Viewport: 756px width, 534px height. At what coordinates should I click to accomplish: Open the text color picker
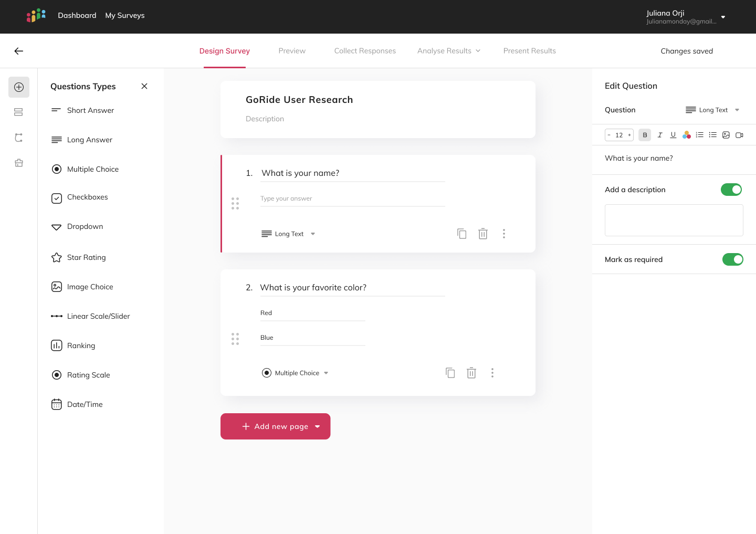686,135
